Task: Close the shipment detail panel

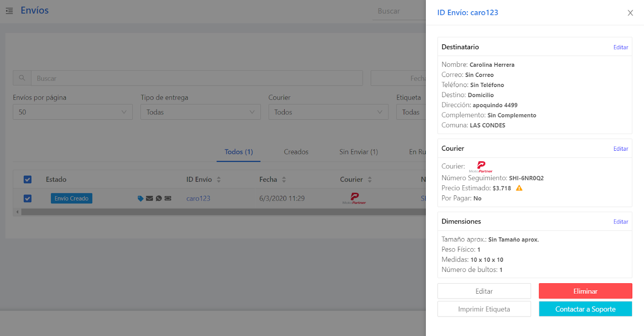Action: tap(630, 13)
